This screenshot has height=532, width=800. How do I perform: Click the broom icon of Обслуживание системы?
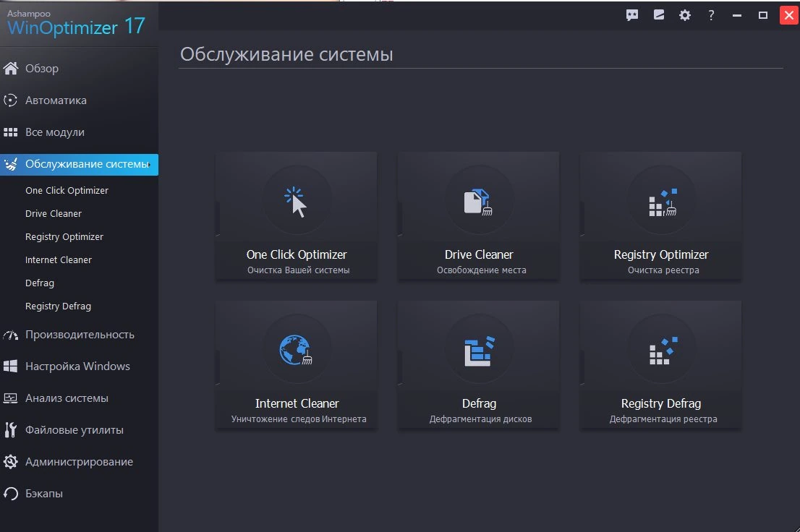(x=11, y=164)
